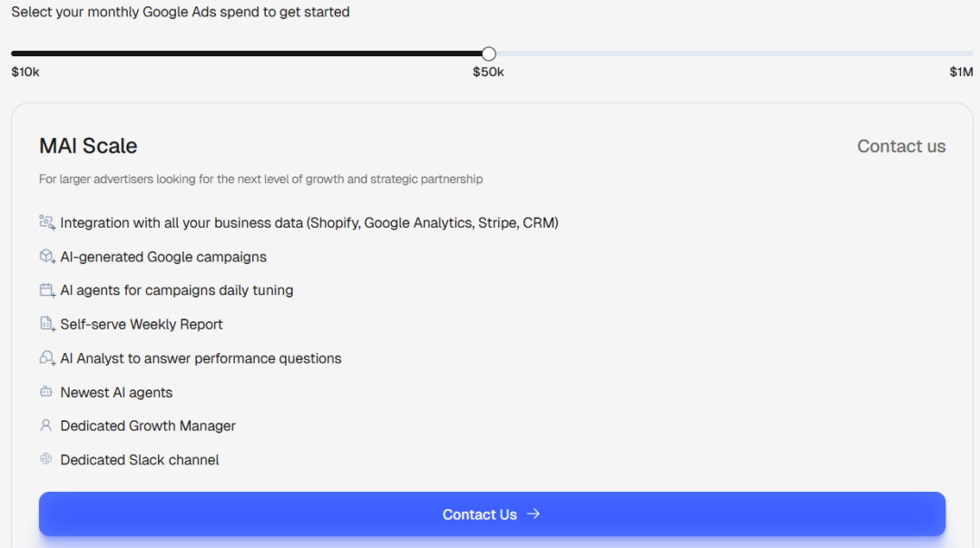Click the Newest AI agents robot icon

click(x=45, y=392)
